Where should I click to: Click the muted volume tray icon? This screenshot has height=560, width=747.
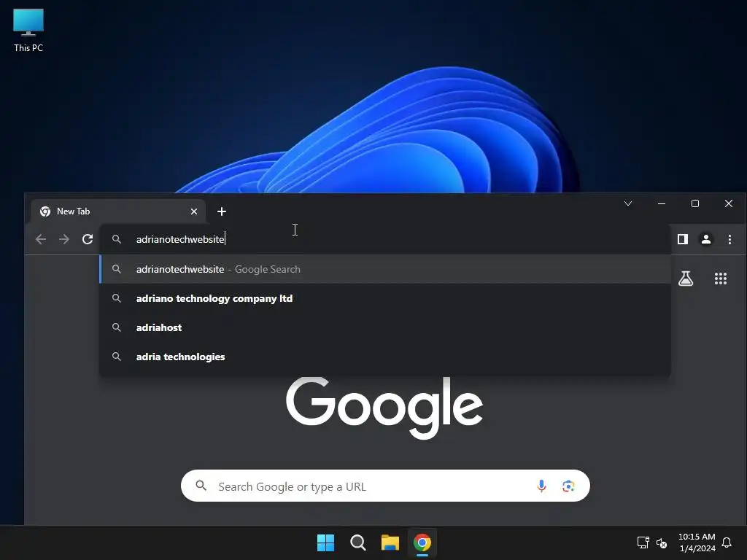662,542
